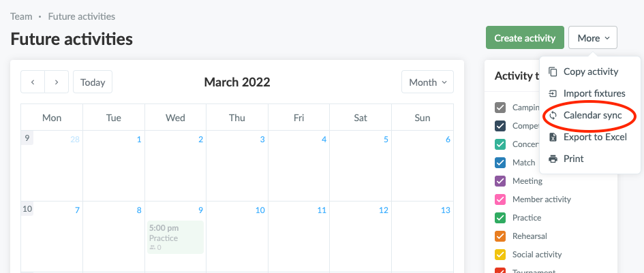The image size is (644, 273).
Task: Go to next month with right arrow
Action: tap(57, 82)
